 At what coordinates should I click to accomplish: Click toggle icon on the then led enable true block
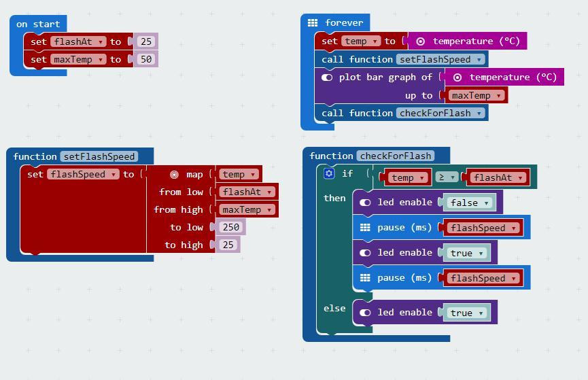tap(365, 253)
